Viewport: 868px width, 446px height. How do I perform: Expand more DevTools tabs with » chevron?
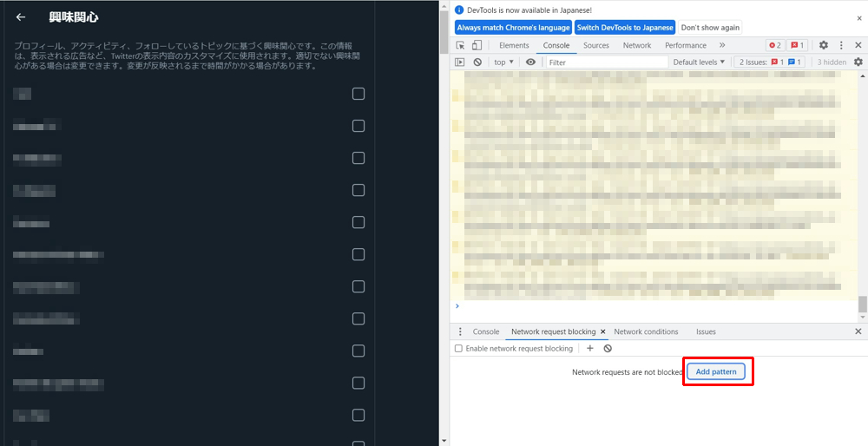722,45
